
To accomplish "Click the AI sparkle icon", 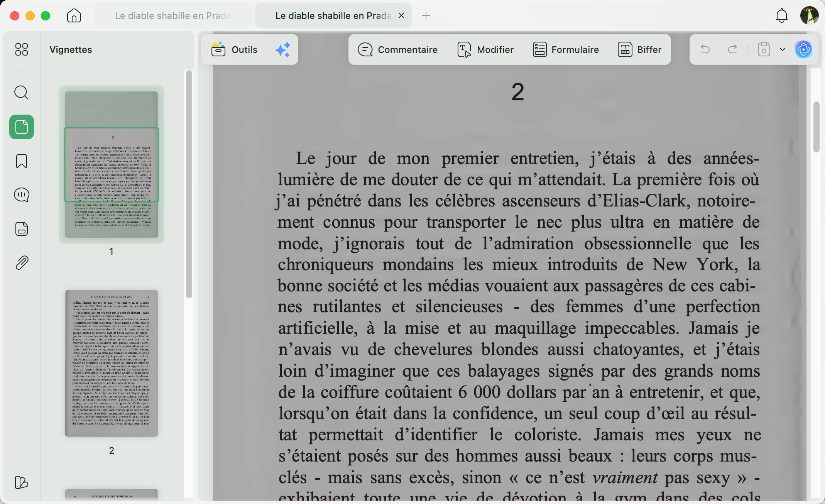I will (x=283, y=49).
